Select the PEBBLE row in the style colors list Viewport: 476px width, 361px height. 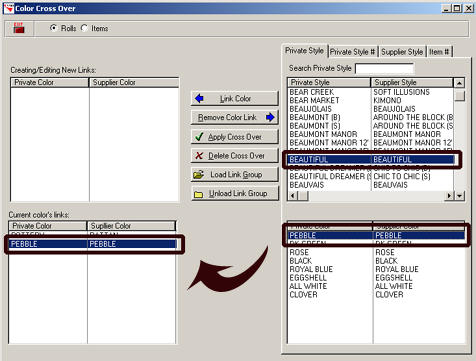click(x=376, y=235)
